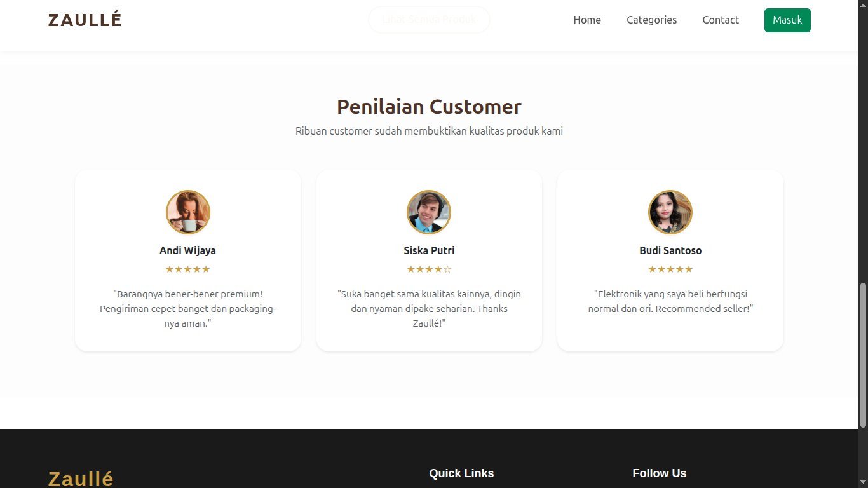Click the Quick Links footer heading
Viewport: 868px width, 488px height.
(x=461, y=473)
